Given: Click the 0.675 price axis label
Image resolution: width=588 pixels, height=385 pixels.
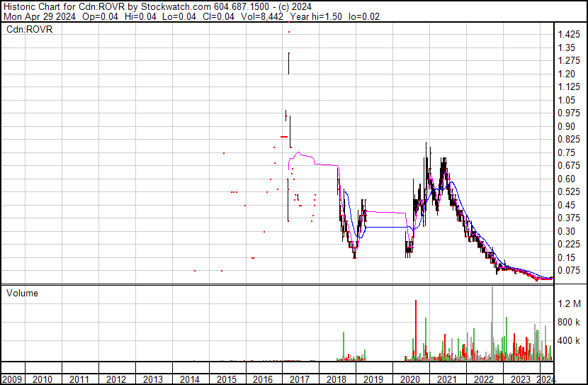Looking at the screenshot, I should click(569, 165).
